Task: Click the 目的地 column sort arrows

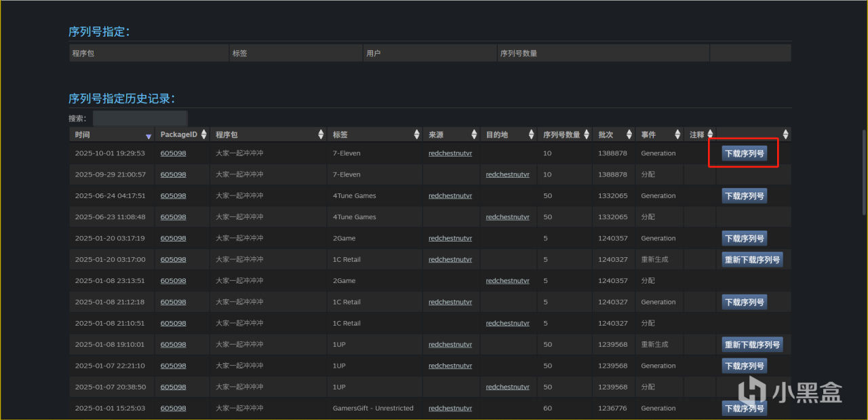Action: [x=531, y=135]
